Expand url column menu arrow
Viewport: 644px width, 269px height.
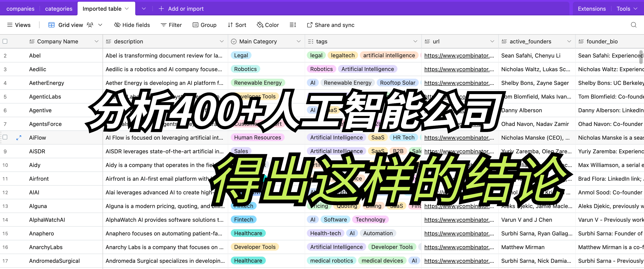pyautogui.click(x=493, y=41)
